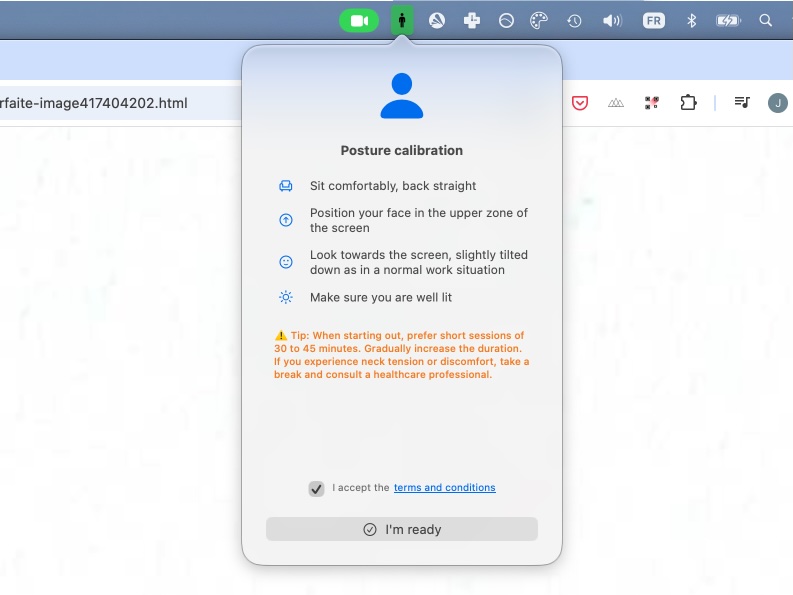
Task: Open the browser extensions puzzle icon
Action: 688,103
